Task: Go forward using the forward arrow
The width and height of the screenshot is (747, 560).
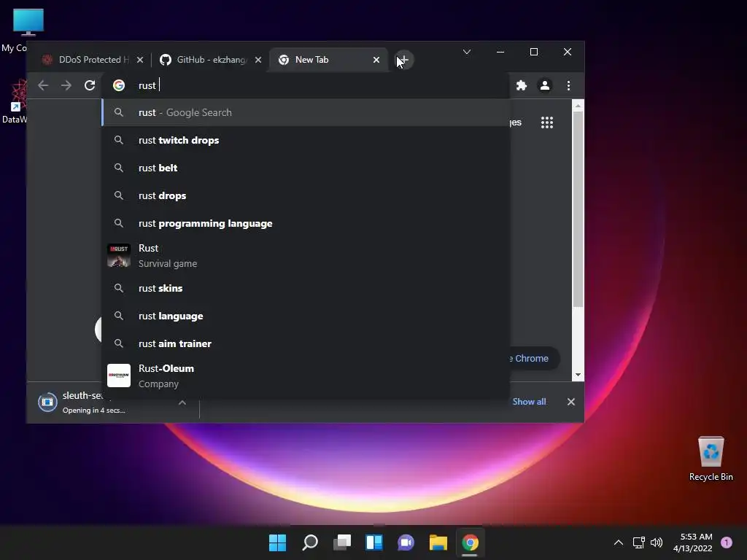Action: point(66,86)
